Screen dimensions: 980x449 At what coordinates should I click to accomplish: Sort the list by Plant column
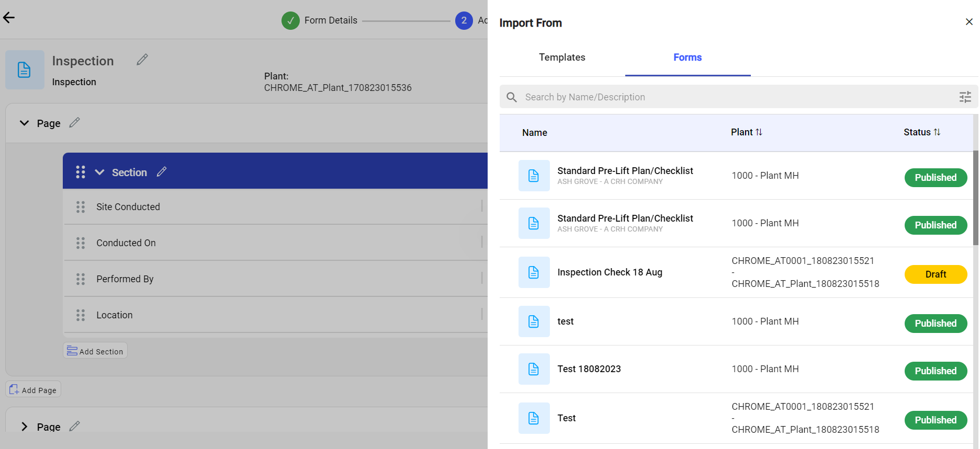tap(759, 132)
